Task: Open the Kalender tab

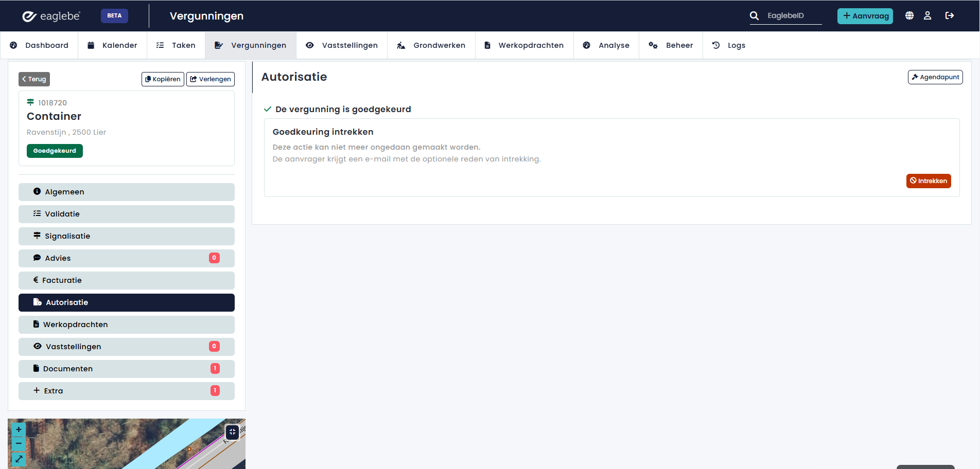Action: [x=112, y=45]
